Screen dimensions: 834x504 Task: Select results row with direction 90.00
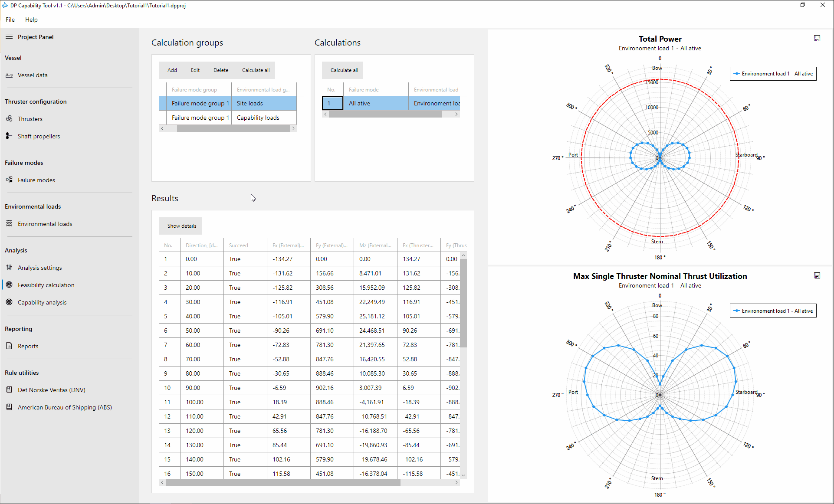309,388
